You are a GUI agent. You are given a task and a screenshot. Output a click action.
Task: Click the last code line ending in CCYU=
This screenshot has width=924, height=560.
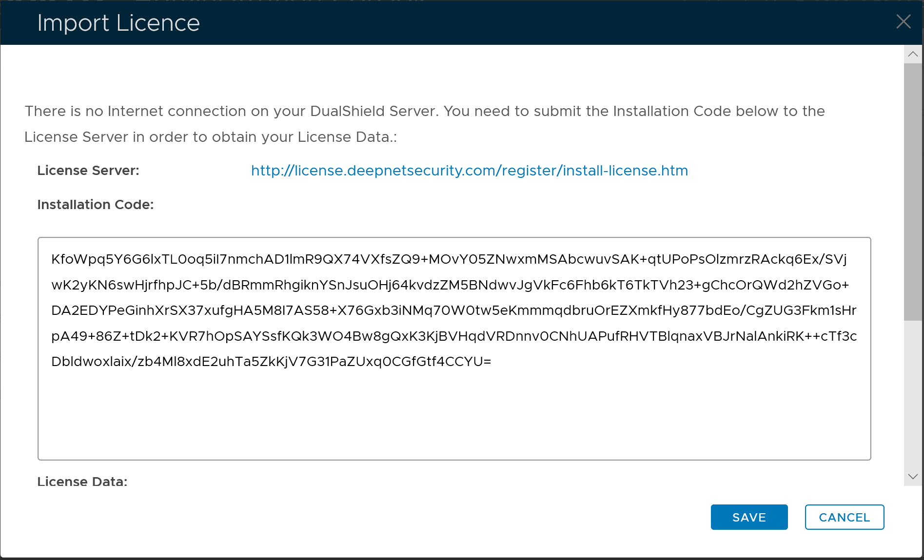click(271, 362)
